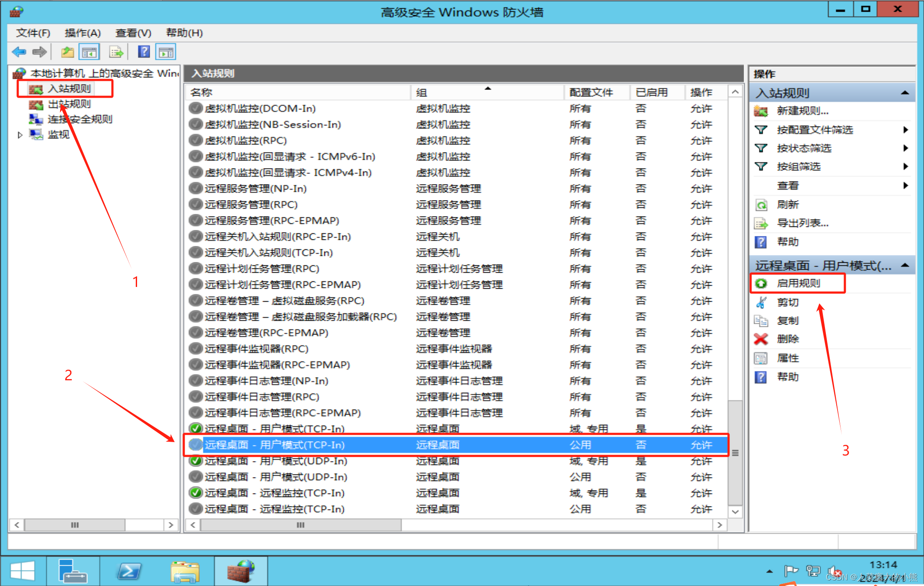Click tree pane horizontal scroll left arrow
The width and height of the screenshot is (924, 586).
(x=17, y=525)
